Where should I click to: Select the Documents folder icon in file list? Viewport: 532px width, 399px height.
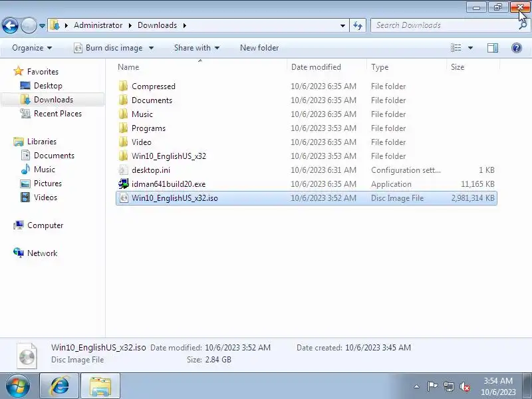(x=124, y=100)
